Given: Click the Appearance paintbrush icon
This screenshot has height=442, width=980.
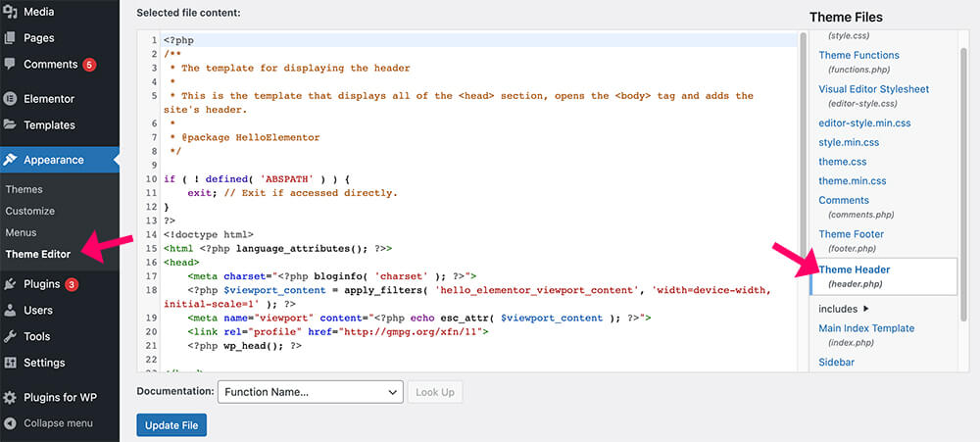Looking at the screenshot, I should click(10, 160).
